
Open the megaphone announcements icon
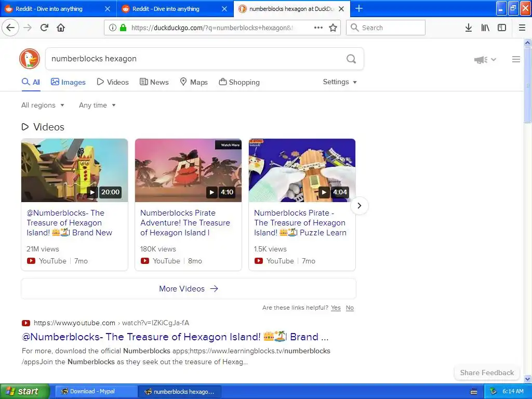click(x=481, y=60)
